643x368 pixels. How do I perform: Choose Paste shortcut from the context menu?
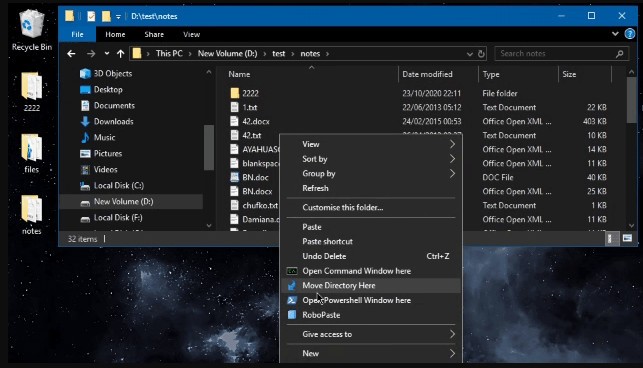tap(371, 242)
